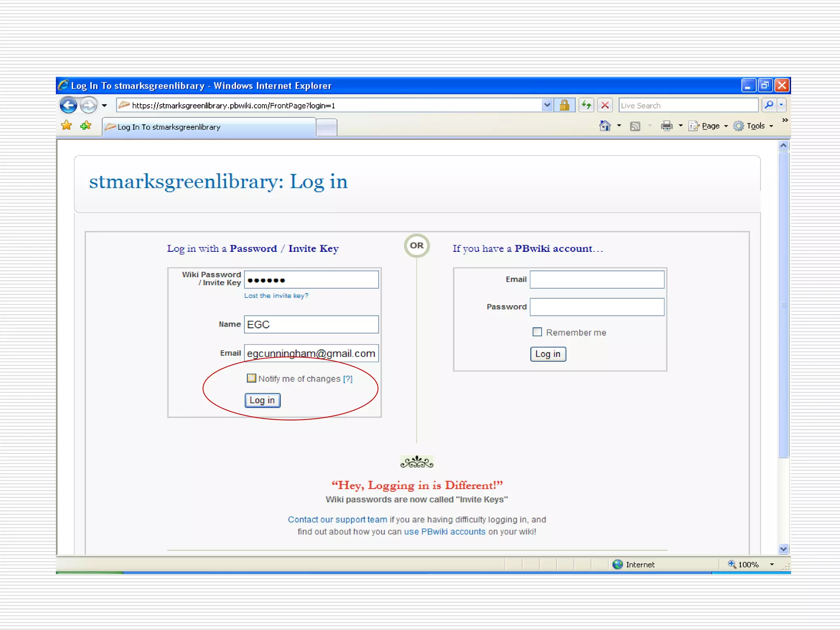840x630 pixels.
Task: Expand the address bar URL dropdown
Action: click(547, 105)
